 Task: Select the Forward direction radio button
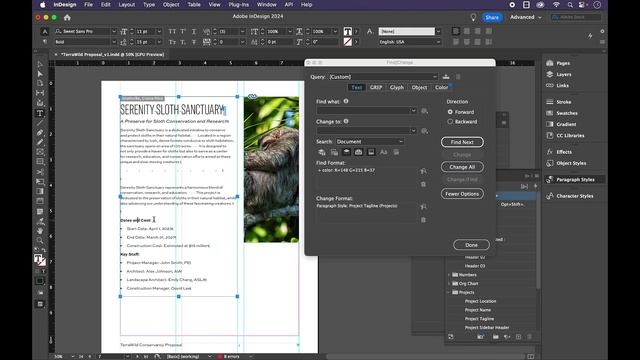[x=450, y=112]
